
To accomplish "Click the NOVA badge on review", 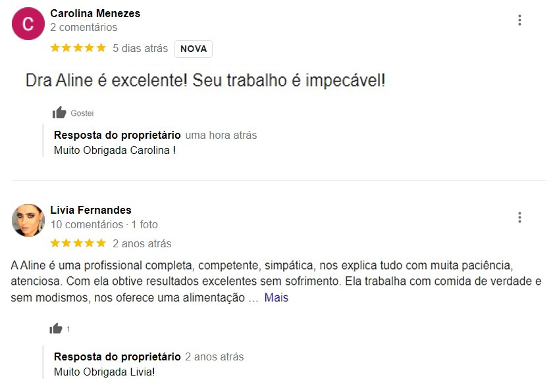I will [x=194, y=49].
